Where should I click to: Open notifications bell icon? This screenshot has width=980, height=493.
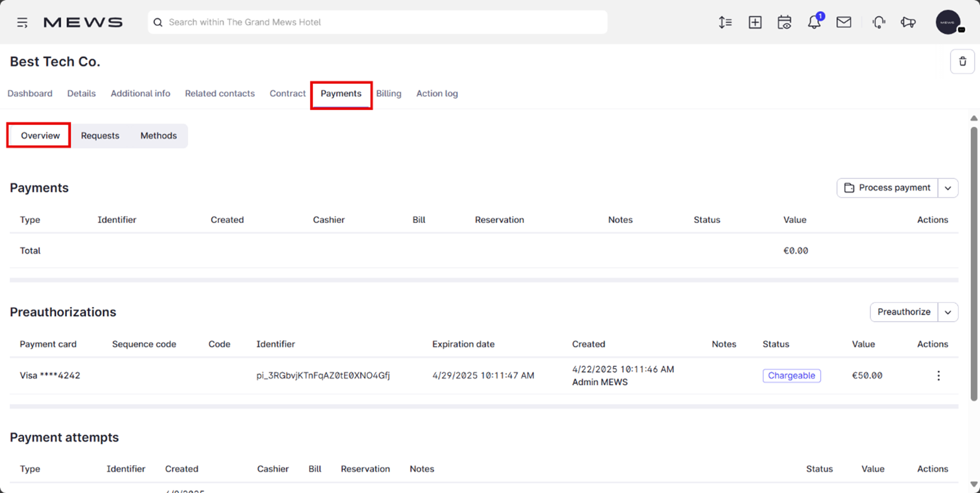click(x=815, y=22)
